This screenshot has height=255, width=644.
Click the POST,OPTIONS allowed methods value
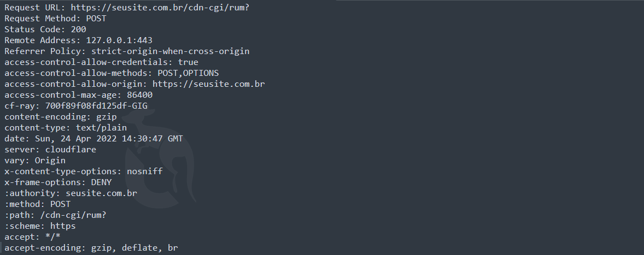click(188, 73)
